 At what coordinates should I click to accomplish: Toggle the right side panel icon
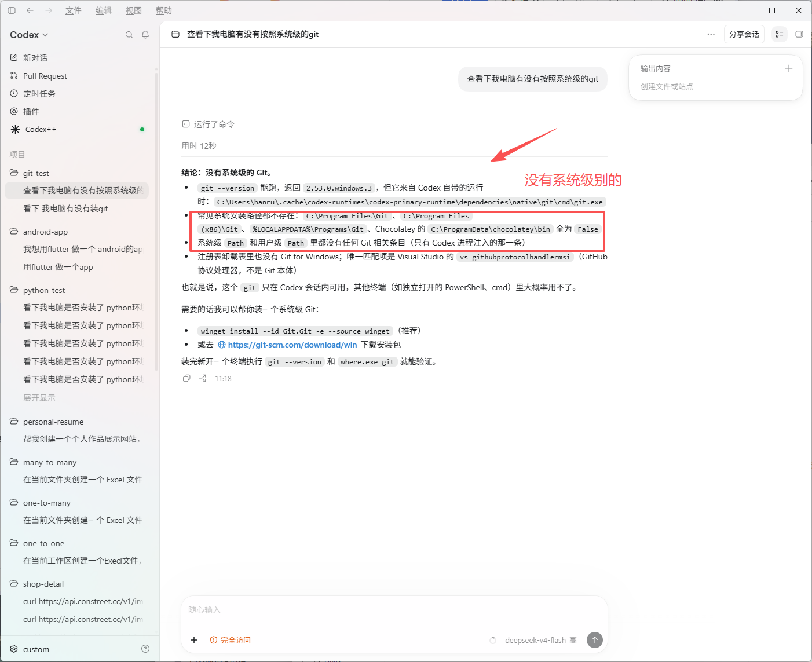tap(799, 34)
